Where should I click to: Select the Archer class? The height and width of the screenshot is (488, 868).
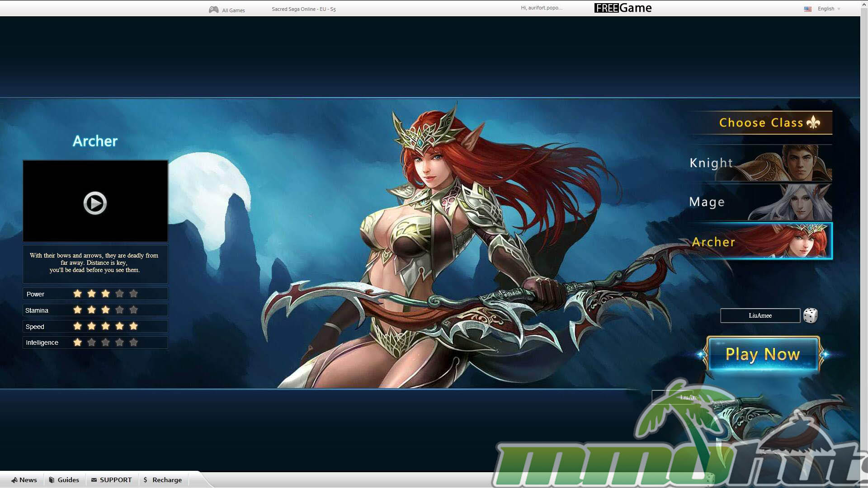(x=759, y=241)
